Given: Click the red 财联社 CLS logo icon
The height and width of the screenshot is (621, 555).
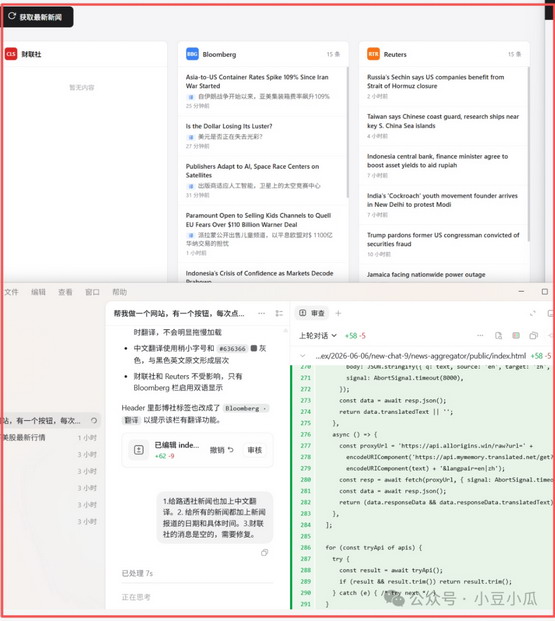Looking at the screenshot, I should coord(11,54).
